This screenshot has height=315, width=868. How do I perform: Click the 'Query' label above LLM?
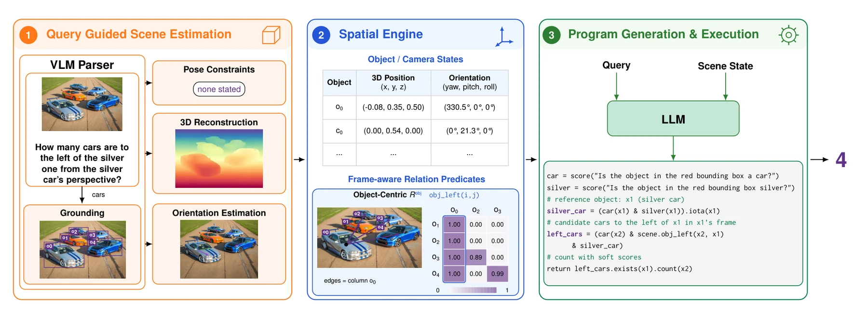(616, 65)
